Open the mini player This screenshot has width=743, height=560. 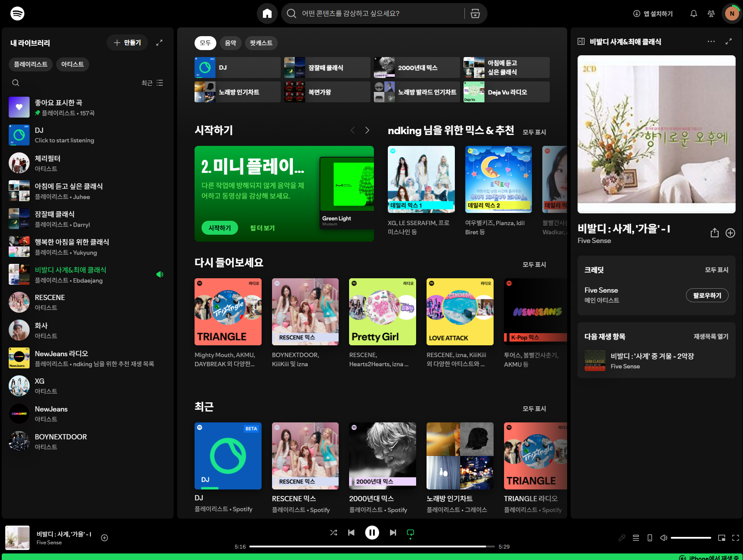coord(722,538)
